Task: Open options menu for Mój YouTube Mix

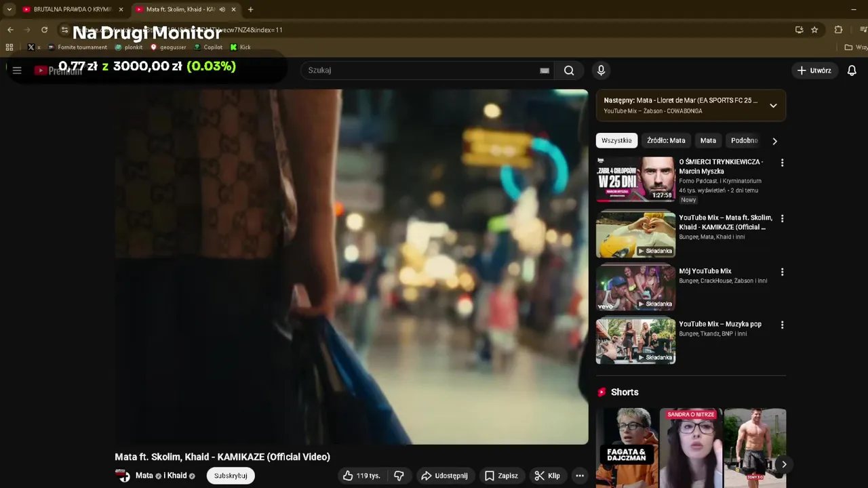Action: tap(782, 272)
